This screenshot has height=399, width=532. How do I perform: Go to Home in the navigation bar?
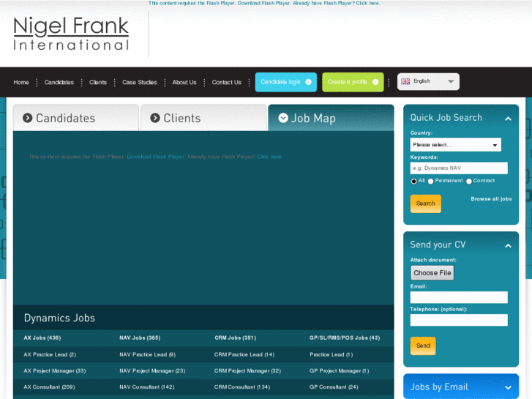(x=21, y=82)
